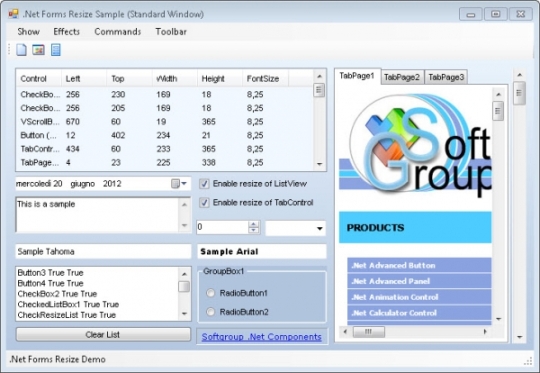Click the FontSize column header
This screenshot has height=373, width=540.
(x=265, y=79)
